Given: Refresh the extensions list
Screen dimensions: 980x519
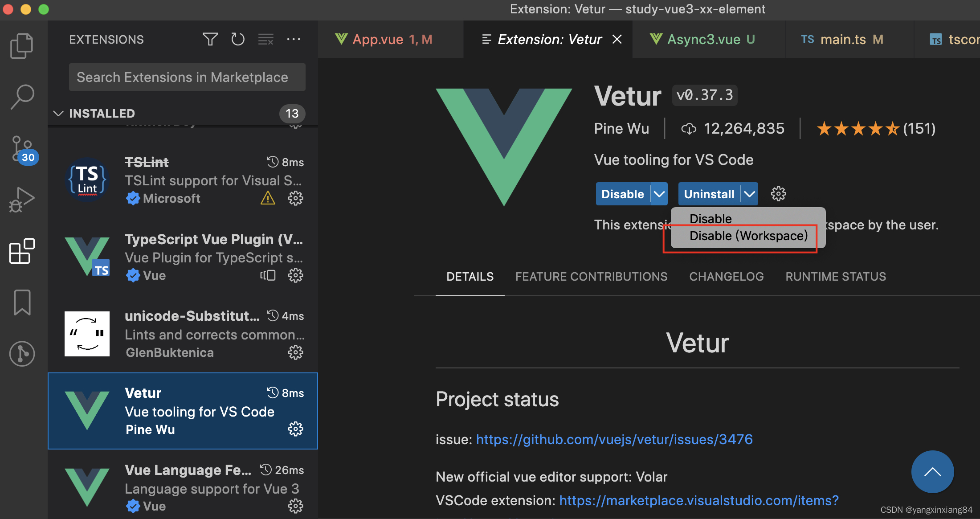Looking at the screenshot, I should (x=238, y=40).
